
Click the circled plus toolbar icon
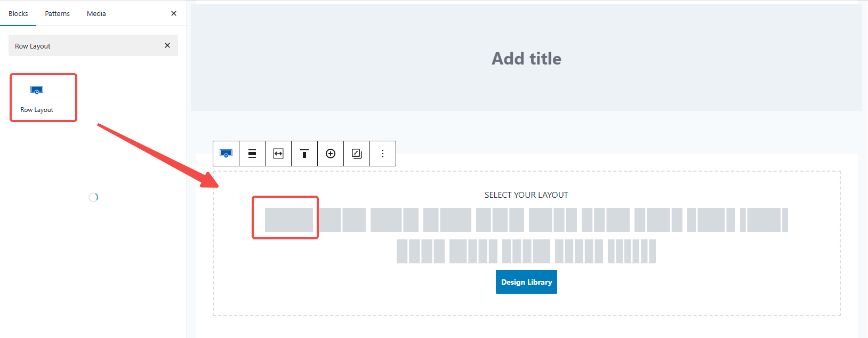[x=331, y=154]
